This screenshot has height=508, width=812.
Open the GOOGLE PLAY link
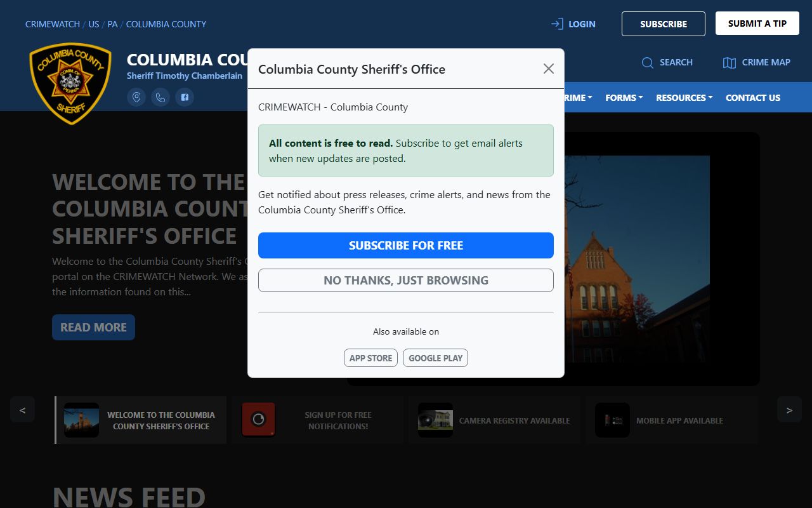point(435,358)
